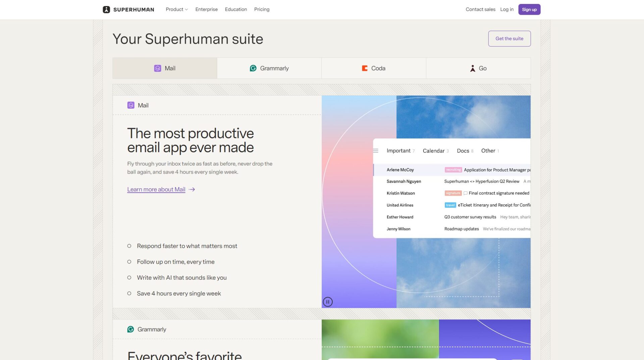
Task: Select "Respond faster to what matters most" option
Action: [187, 246]
